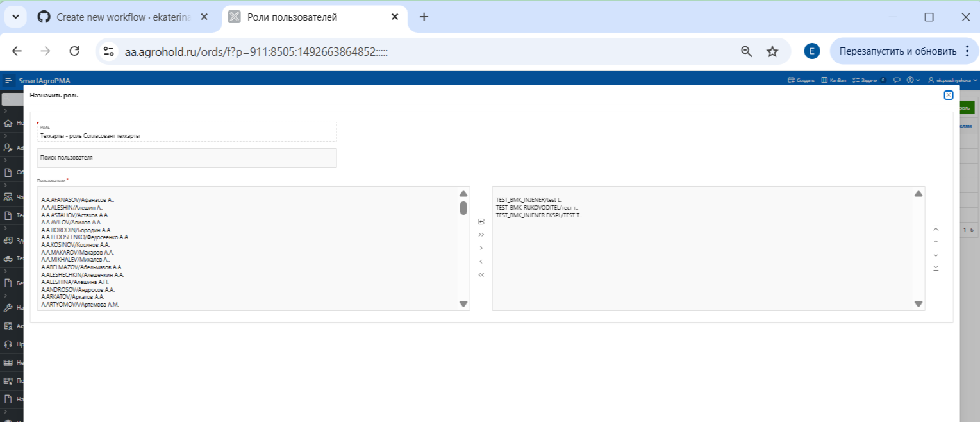
Task: Move all users to the right list
Action: point(481,235)
